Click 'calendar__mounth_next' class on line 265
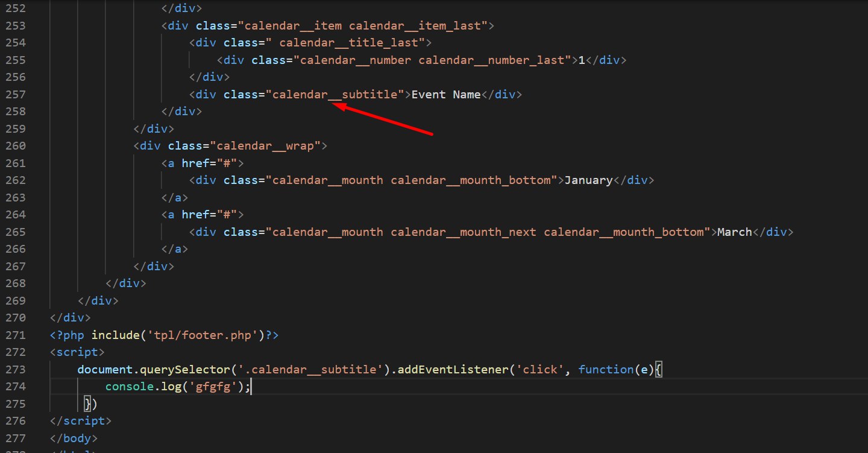This screenshot has width=868, height=453. point(464,232)
